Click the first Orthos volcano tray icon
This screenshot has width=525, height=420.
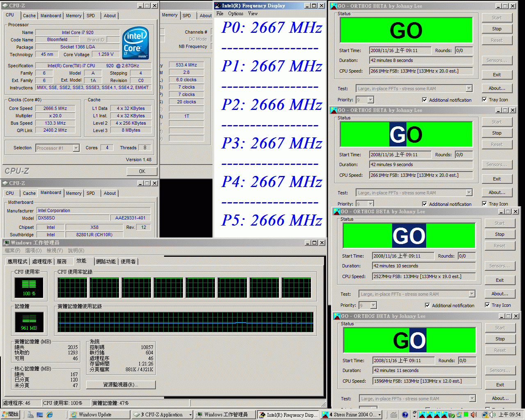click(422, 415)
